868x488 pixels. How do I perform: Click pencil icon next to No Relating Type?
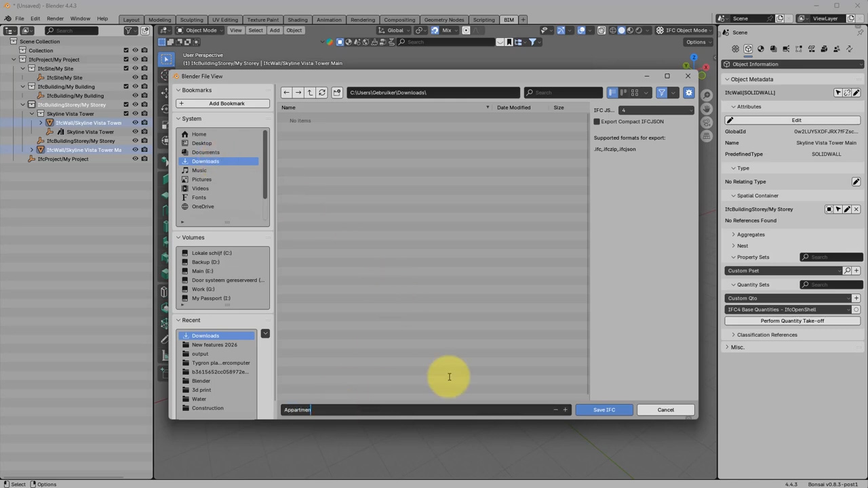pyautogui.click(x=856, y=182)
